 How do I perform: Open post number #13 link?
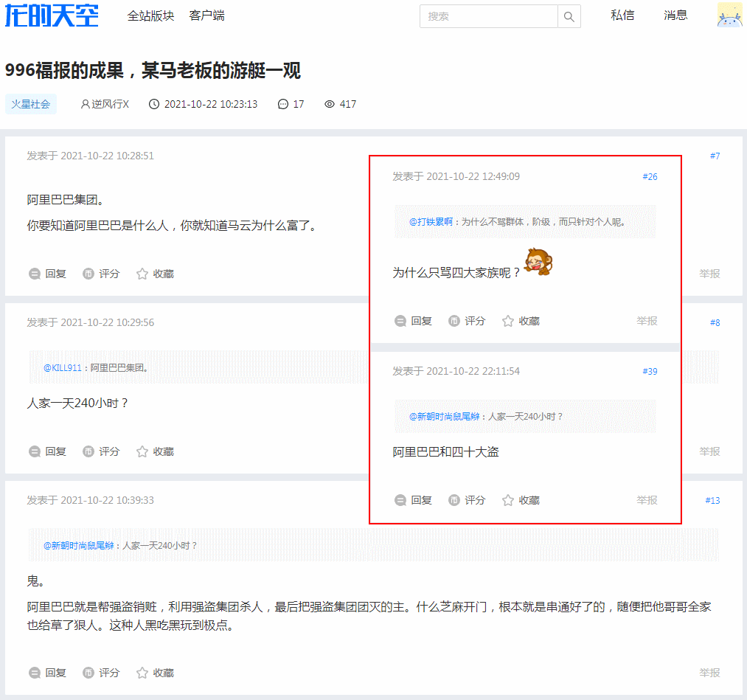[x=712, y=500]
